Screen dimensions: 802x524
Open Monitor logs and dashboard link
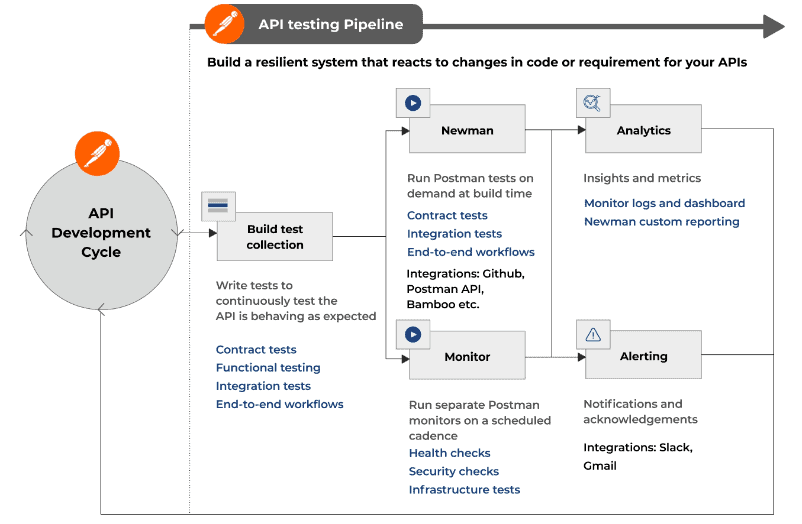tap(664, 203)
